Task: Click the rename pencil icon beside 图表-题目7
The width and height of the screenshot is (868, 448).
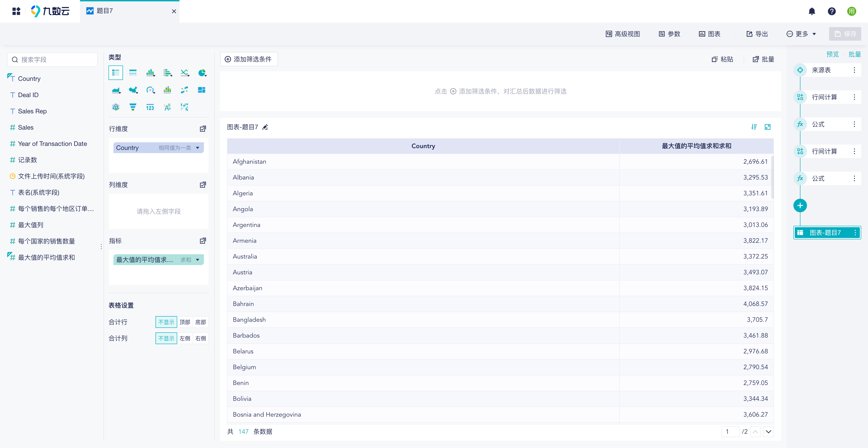Action: [x=265, y=127]
